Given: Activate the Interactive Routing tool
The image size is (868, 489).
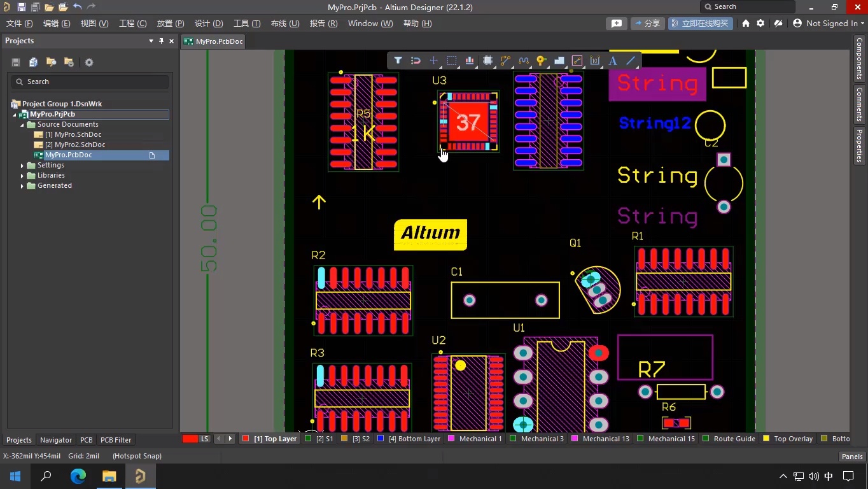Looking at the screenshot, I should [x=504, y=60].
